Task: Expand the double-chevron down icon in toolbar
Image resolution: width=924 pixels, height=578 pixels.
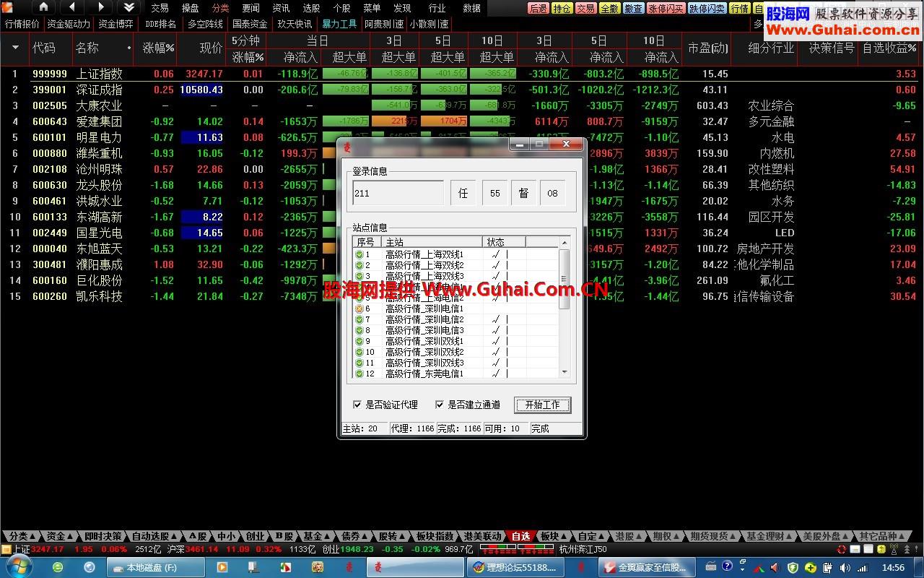Action: (x=128, y=7)
